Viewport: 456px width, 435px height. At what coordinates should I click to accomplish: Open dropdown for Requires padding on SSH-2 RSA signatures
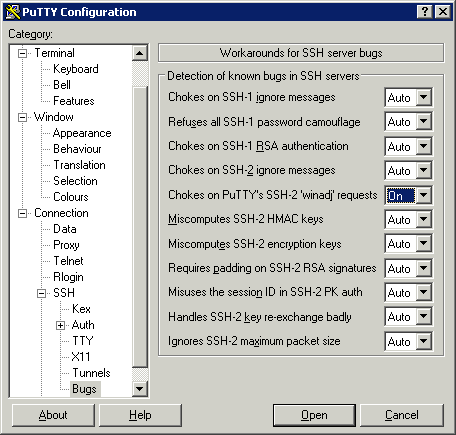tap(424, 268)
